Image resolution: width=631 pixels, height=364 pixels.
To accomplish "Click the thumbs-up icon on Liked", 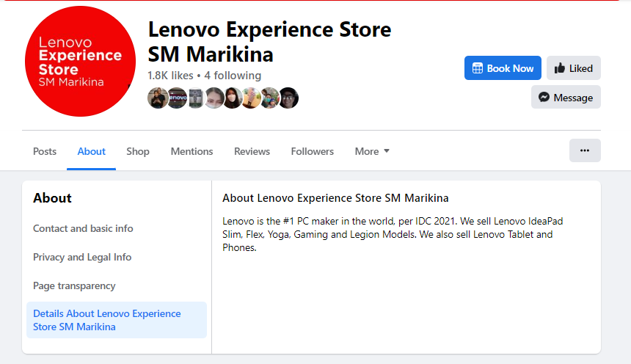I will tap(560, 68).
